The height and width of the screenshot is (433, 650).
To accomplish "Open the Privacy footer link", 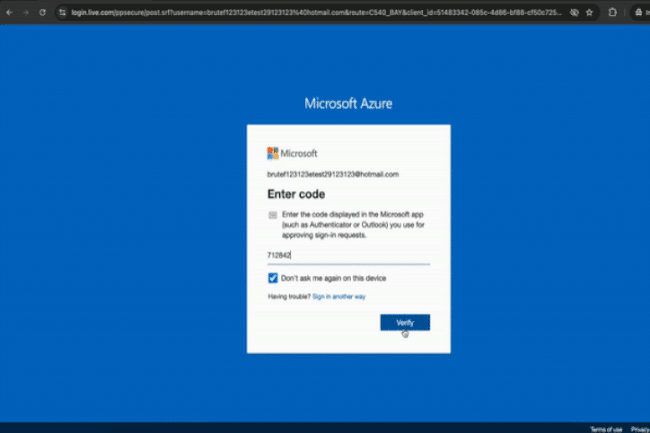I will coord(640,429).
